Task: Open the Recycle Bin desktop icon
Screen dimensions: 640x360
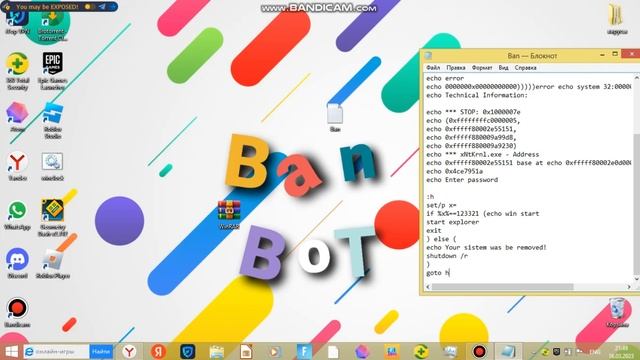Action: coord(617,312)
